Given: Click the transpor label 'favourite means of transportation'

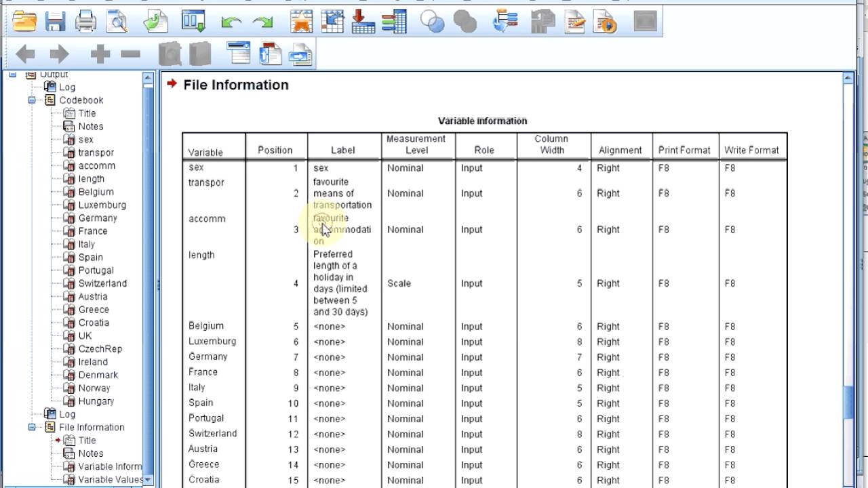Looking at the screenshot, I should tap(342, 194).
